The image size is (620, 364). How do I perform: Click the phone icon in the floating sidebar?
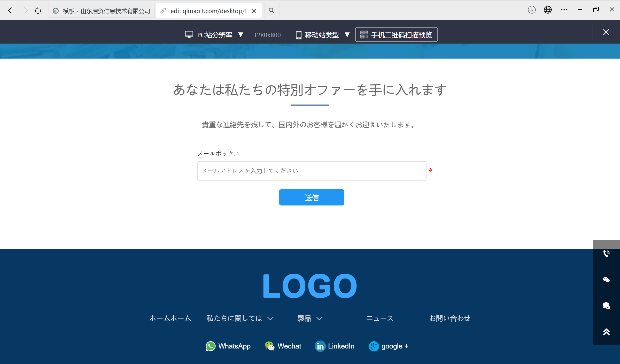606,253
